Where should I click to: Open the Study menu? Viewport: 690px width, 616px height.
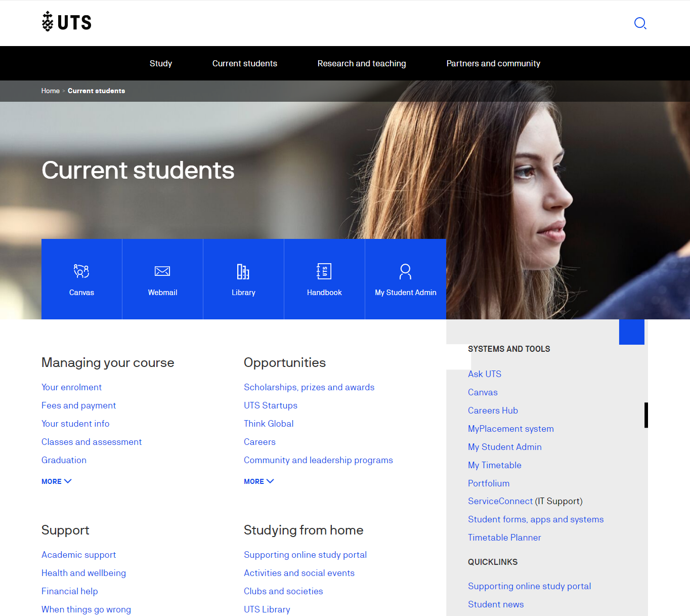coord(161,63)
